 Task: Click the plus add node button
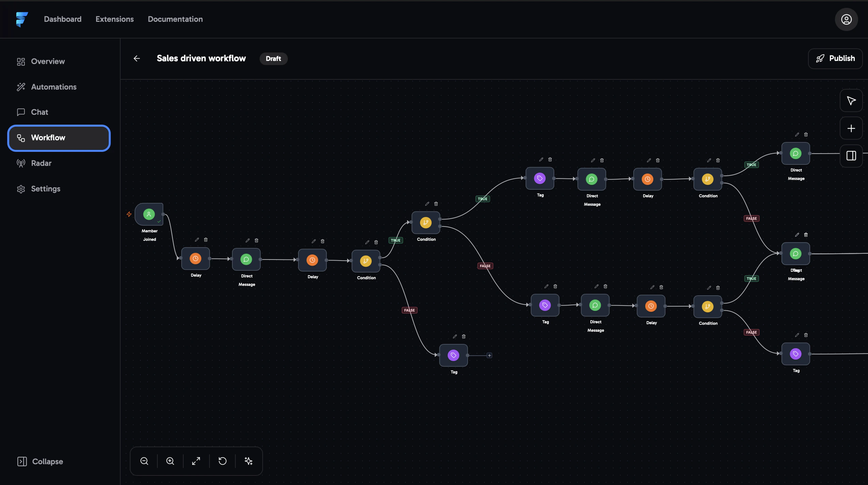(851, 128)
